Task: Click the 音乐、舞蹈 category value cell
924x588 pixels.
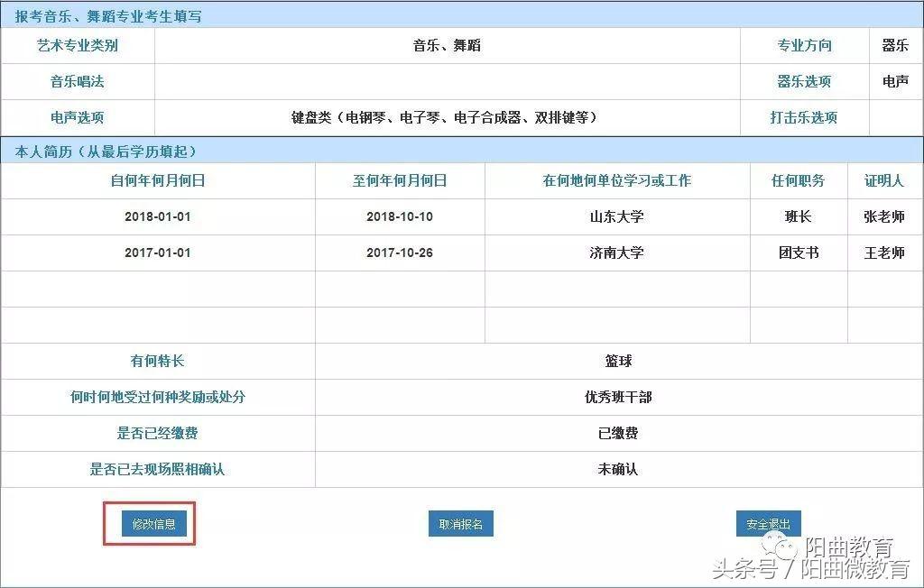Action: (x=447, y=46)
